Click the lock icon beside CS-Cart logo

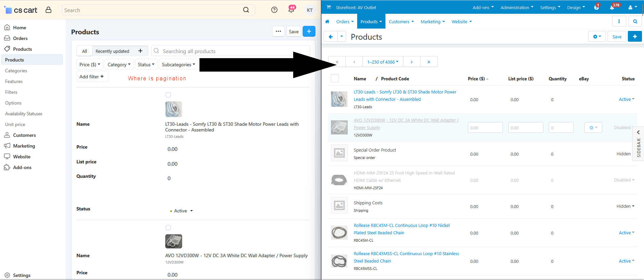coord(48,10)
